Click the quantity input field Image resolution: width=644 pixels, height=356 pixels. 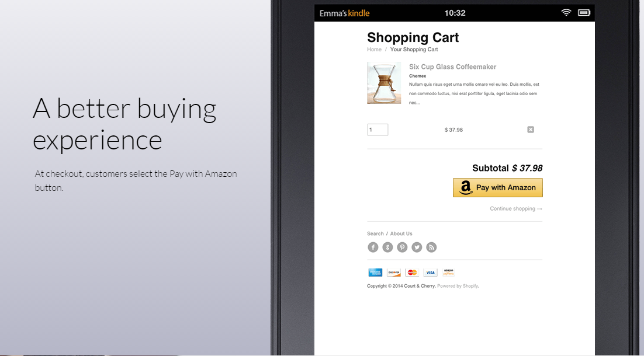(378, 130)
